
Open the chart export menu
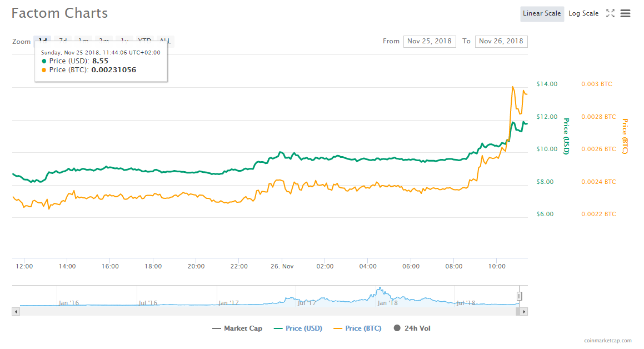pos(625,13)
